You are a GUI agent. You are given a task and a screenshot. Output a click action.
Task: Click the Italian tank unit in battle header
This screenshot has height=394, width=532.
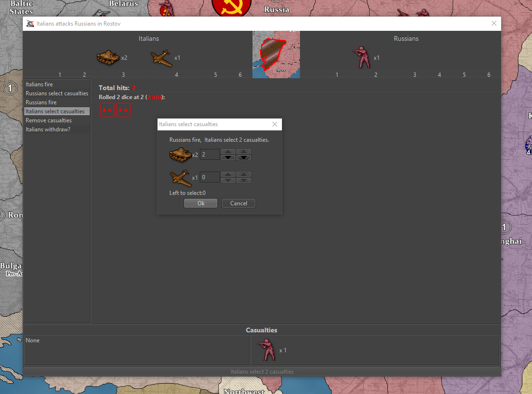point(108,57)
